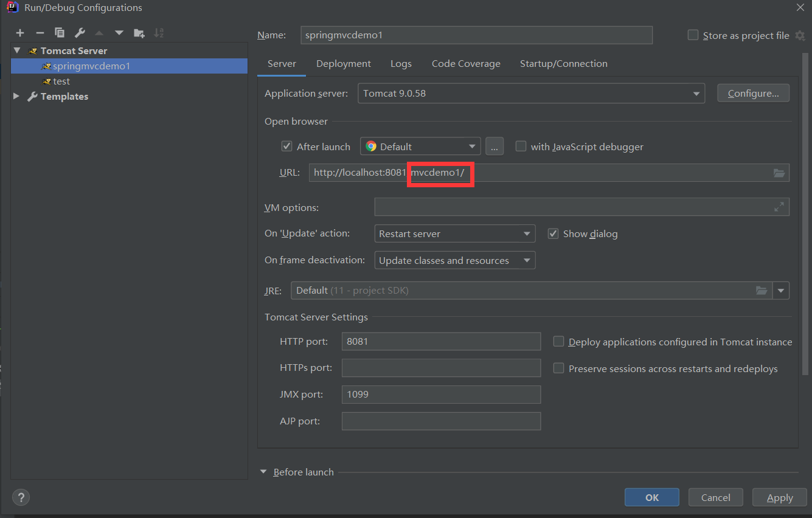Image resolution: width=812 pixels, height=518 pixels.
Task: Add a new configuration with plus icon
Action: click(x=20, y=33)
